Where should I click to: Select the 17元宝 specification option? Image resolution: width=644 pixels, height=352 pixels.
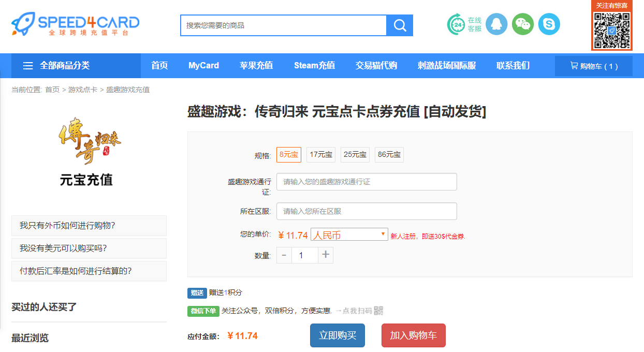click(321, 154)
